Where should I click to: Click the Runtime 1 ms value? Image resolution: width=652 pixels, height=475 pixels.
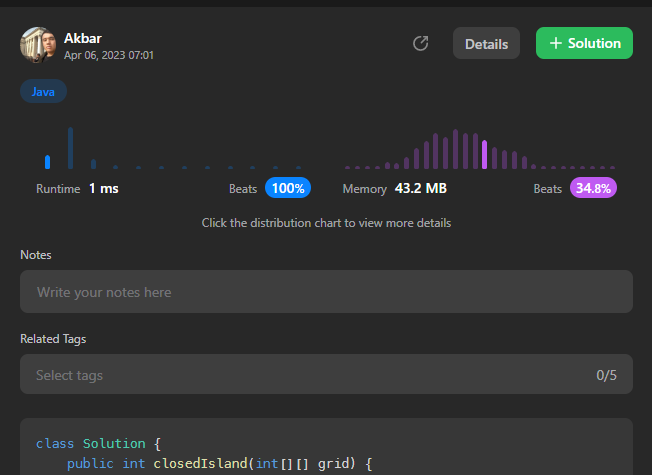tap(103, 188)
